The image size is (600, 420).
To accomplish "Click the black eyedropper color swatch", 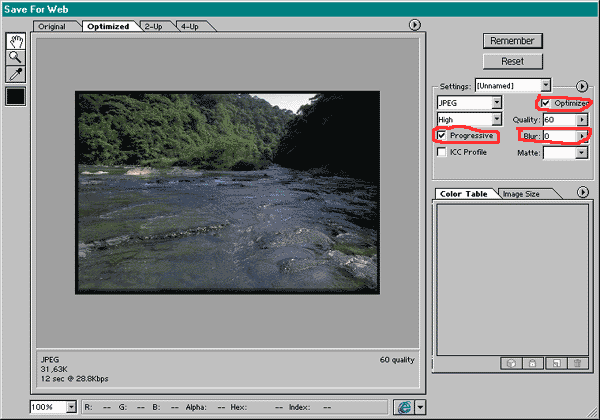I will (x=16, y=96).
